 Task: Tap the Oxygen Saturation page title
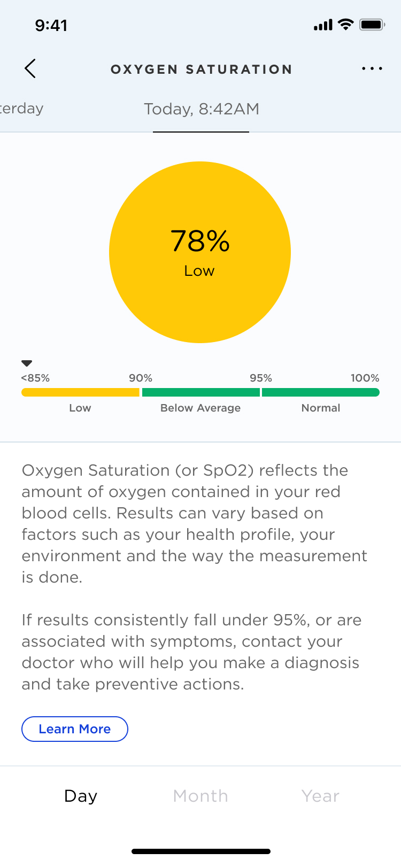pyautogui.click(x=202, y=69)
